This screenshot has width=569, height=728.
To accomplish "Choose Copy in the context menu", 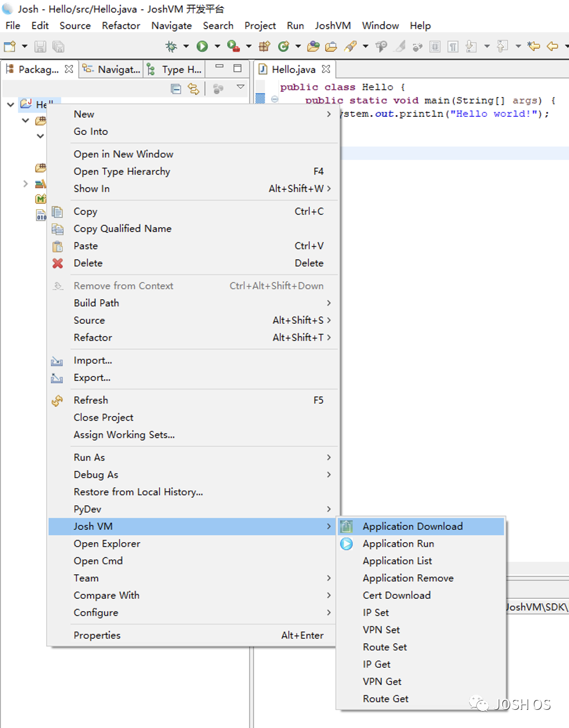I will tap(193, 212).
